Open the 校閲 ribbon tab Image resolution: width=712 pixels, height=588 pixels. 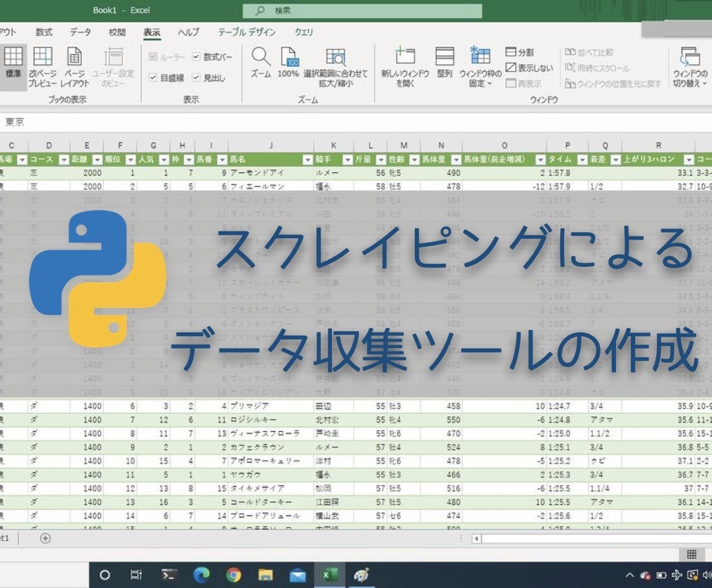click(117, 32)
